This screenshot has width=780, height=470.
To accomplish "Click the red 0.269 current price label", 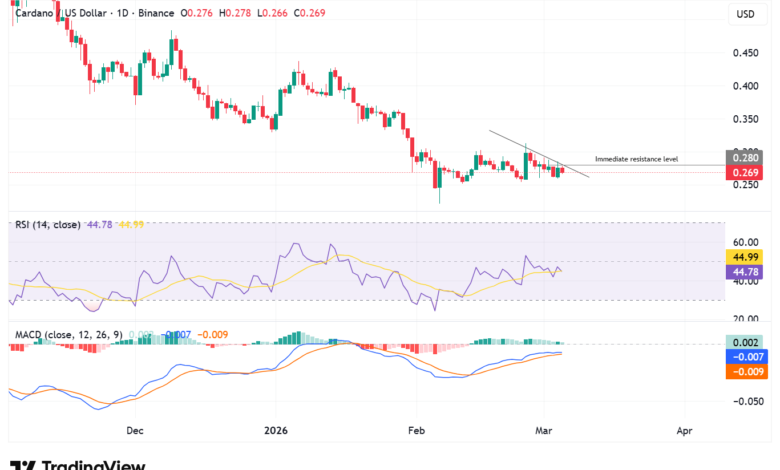I will click(745, 172).
